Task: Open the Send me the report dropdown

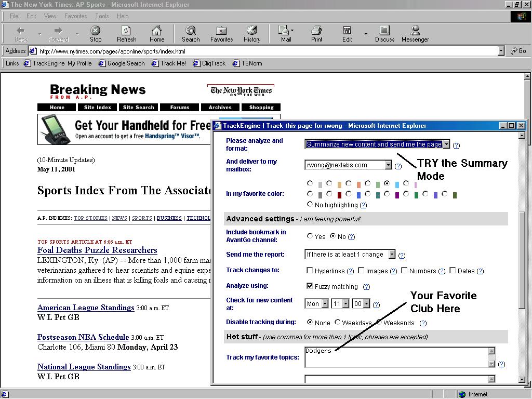Action: [392, 254]
